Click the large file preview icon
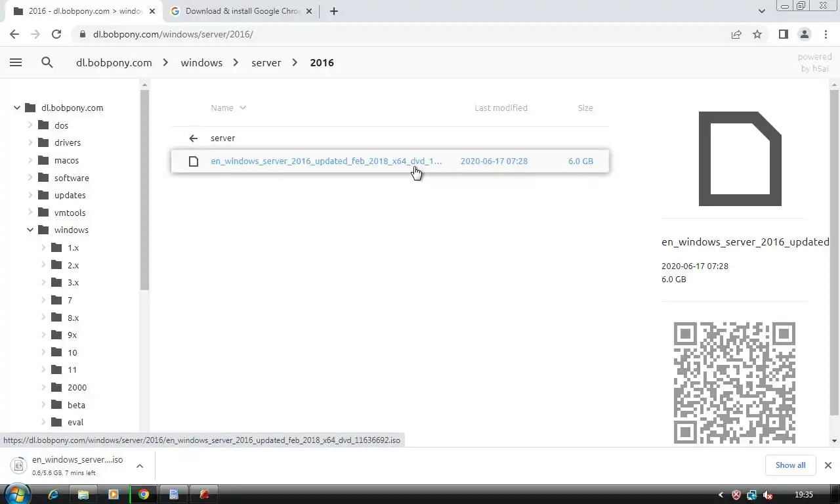The width and height of the screenshot is (840, 504). point(740,159)
